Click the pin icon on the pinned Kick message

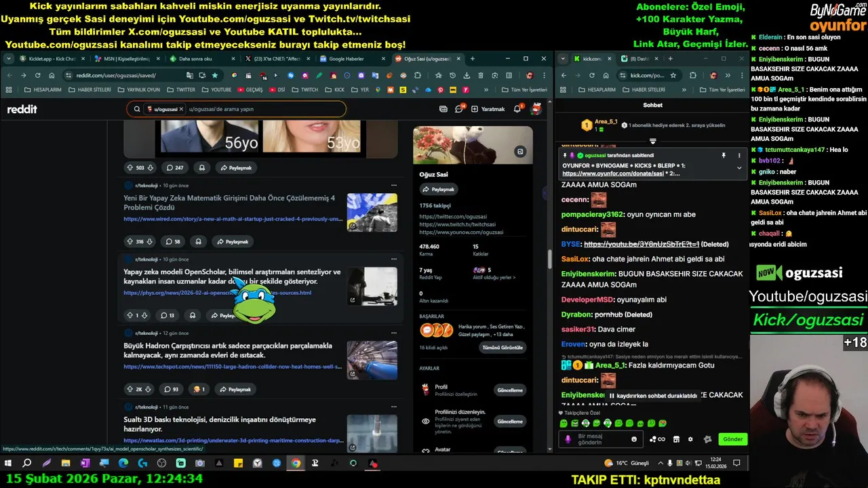point(723,155)
